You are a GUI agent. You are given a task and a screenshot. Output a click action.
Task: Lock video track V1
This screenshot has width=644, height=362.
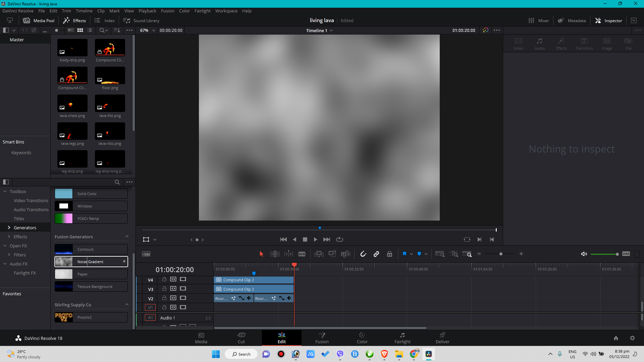pyautogui.click(x=164, y=307)
